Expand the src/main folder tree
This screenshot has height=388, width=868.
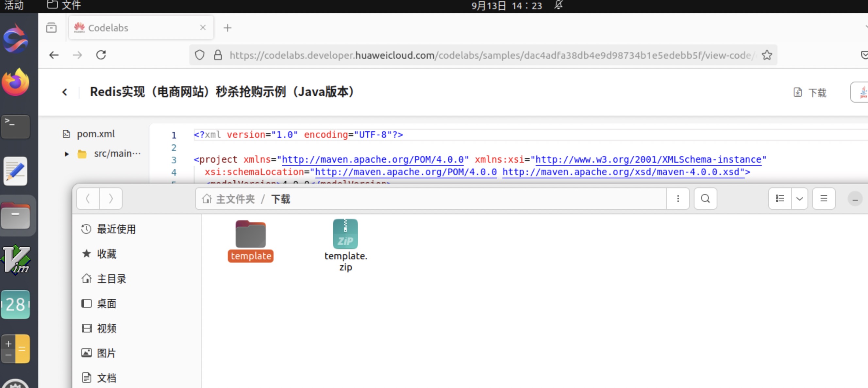[67, 154]
